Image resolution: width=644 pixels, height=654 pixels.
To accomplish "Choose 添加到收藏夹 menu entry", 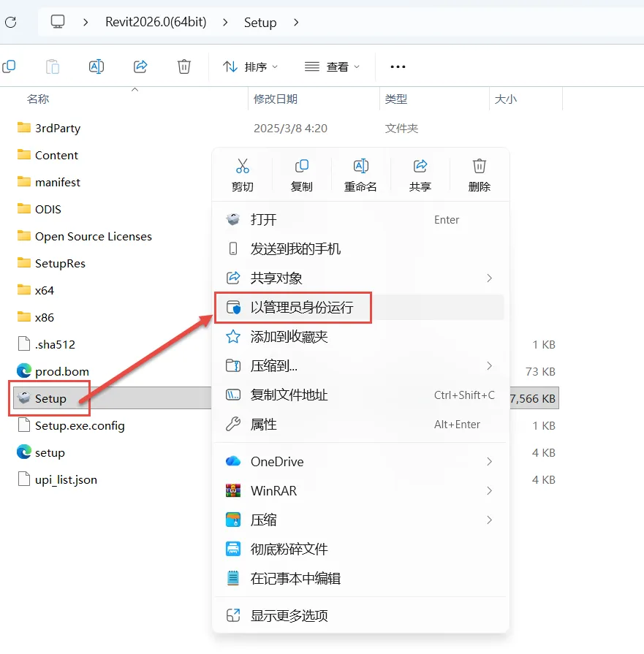I will pos(360,337).
